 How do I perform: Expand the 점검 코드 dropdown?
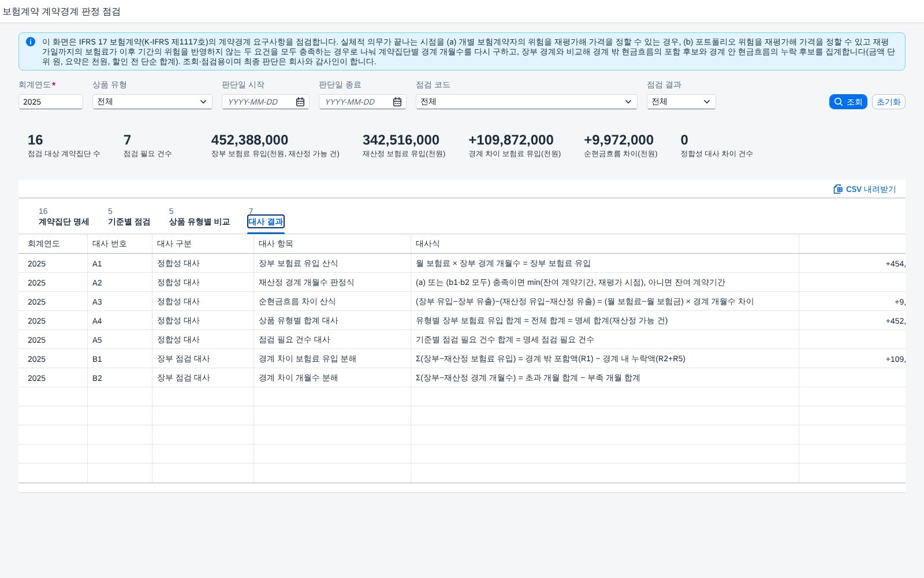point(527,102)
